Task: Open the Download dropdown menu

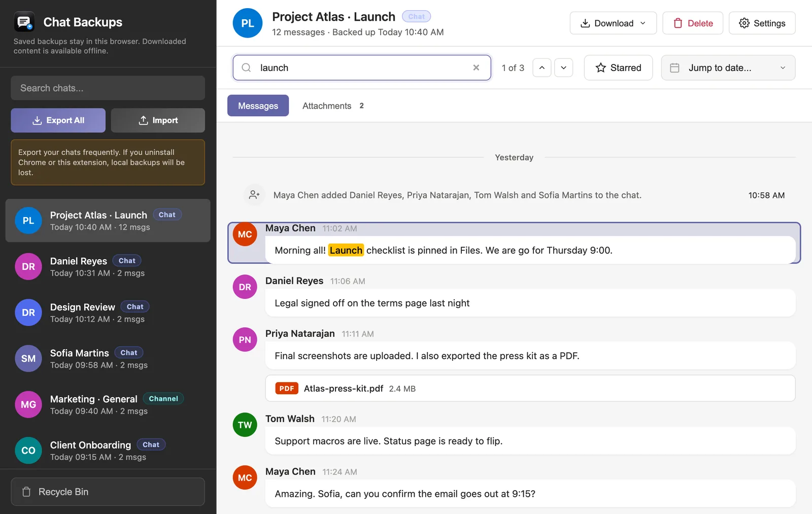Action: pyautogui.click(x=613, y=23)
